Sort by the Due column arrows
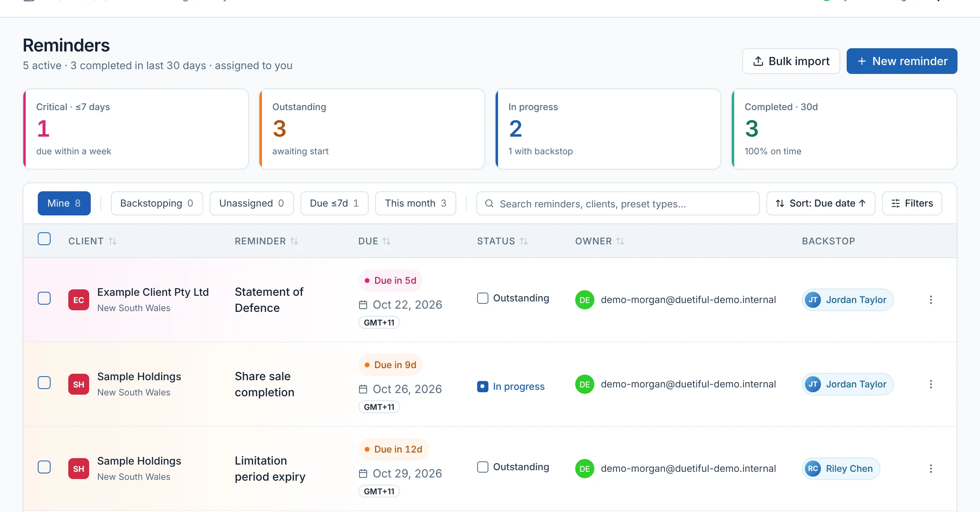This screenshot has height=512, width=980. pyautogui.click(x=386, y=241)
